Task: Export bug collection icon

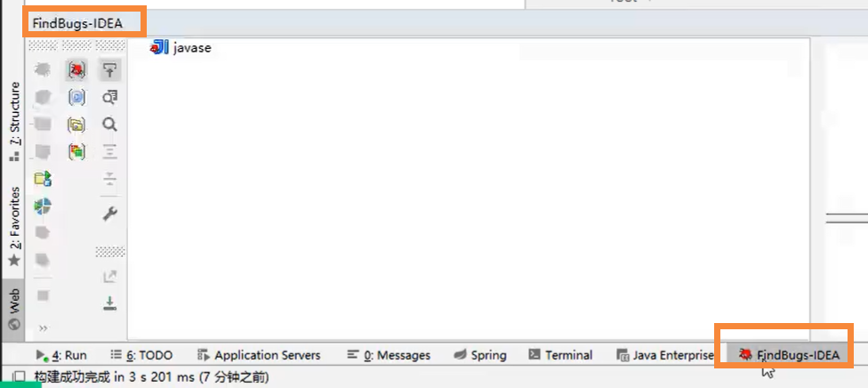Action: (109, 276)
